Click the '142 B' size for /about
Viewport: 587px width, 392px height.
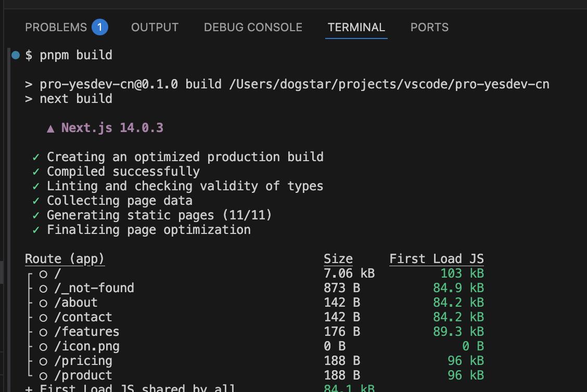click(x=342, y=303)
